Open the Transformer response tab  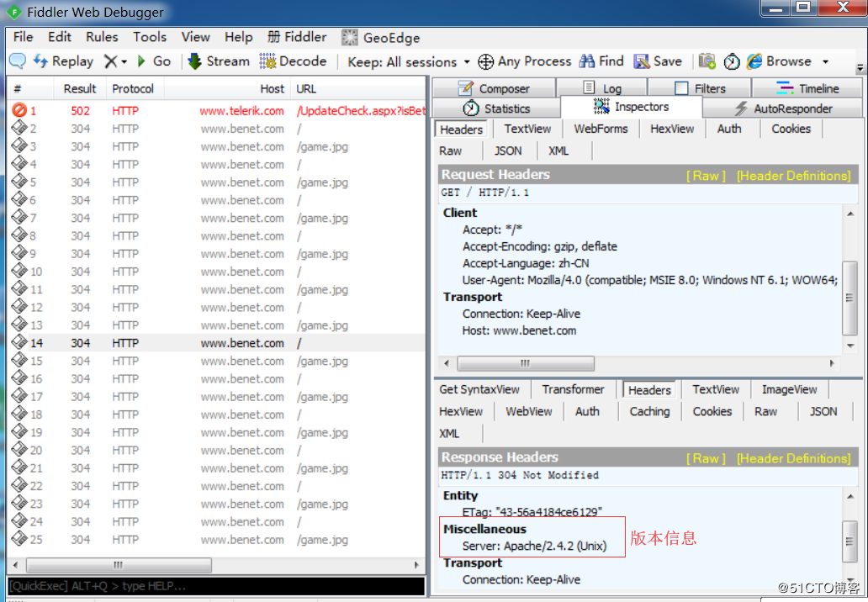[x=573, y=389]
